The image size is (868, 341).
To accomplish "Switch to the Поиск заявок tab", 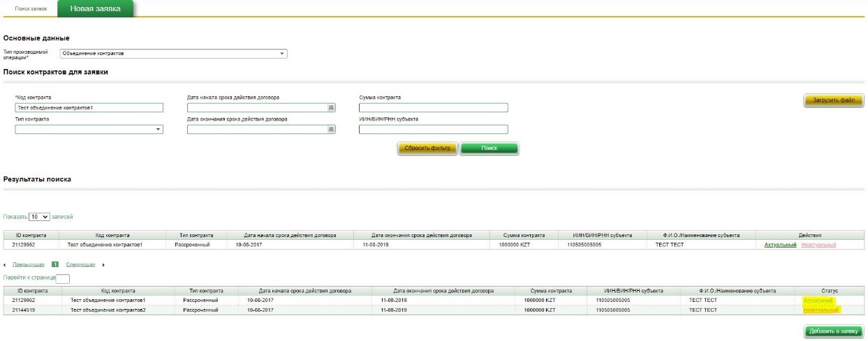I will click(x=31, y=8).
